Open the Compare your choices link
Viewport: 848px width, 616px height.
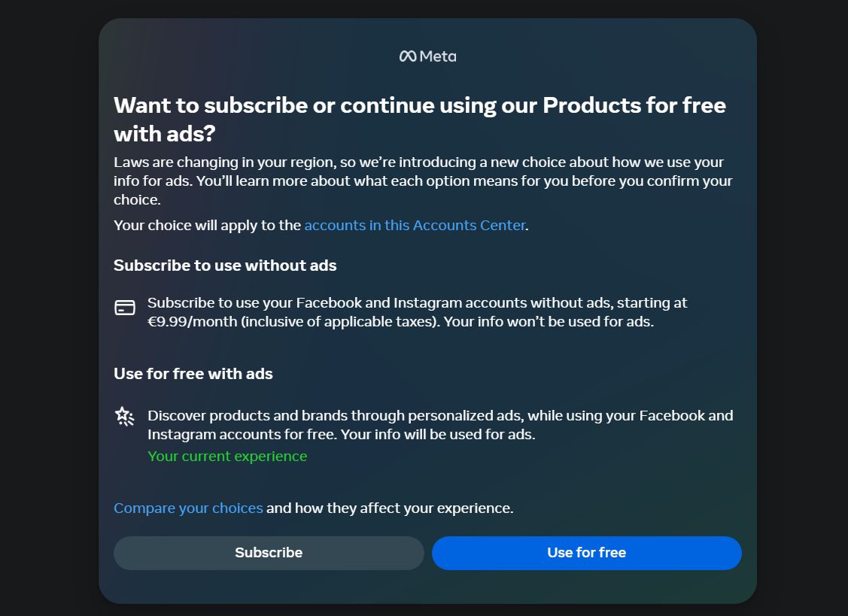[x=188, y=508]
